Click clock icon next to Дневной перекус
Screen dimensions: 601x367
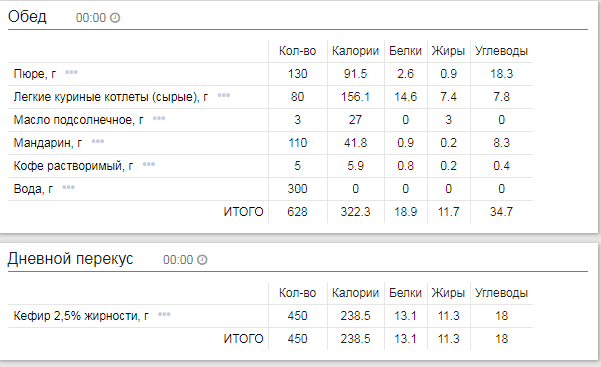point(202,260)
